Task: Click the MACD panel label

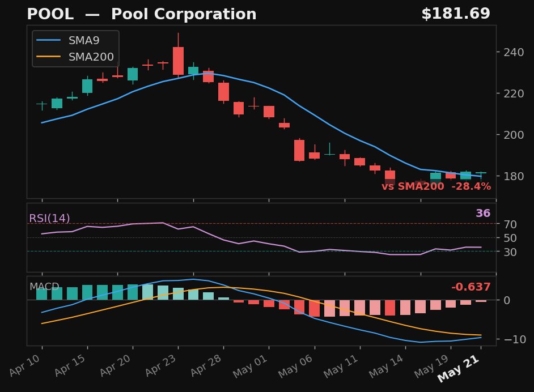Action: 44,287
